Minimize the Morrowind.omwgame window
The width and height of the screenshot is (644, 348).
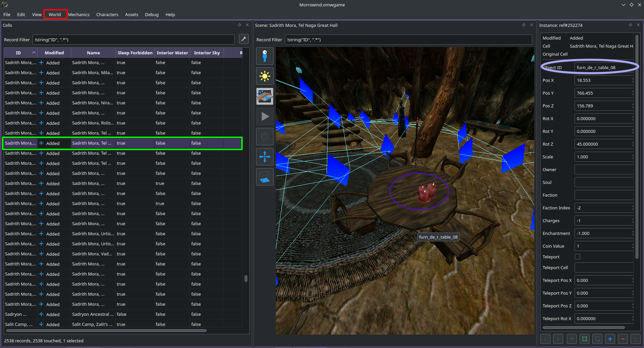[x=623, y=5]
